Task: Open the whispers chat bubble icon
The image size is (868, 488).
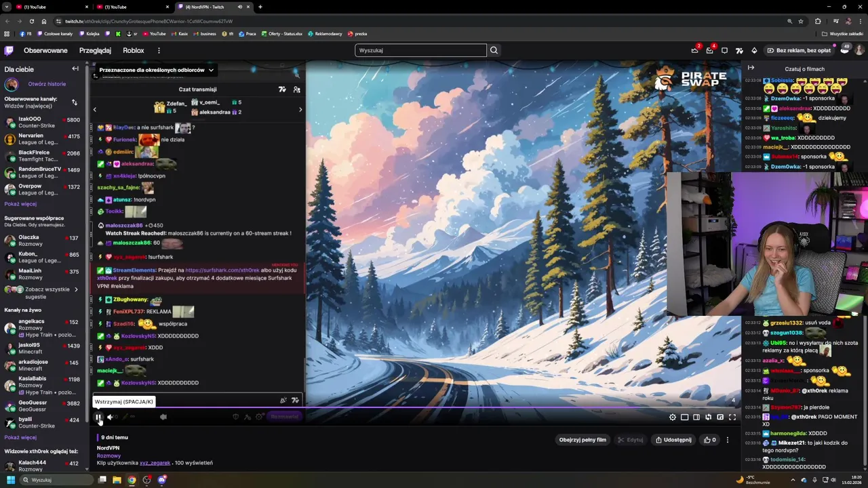Action: coord(724,50)
